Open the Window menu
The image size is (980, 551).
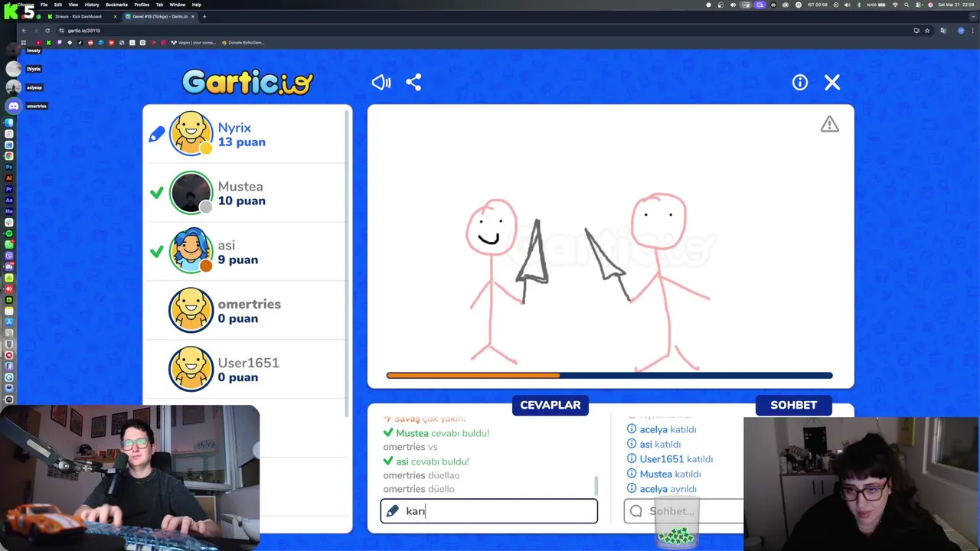tap(177, 5)
